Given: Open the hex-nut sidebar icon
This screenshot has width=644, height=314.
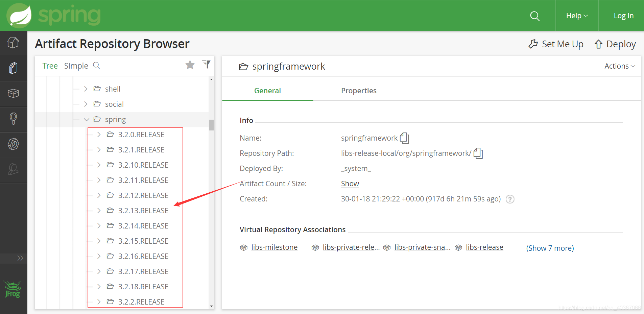Looking at the screenshot, I should pos(13,144).
